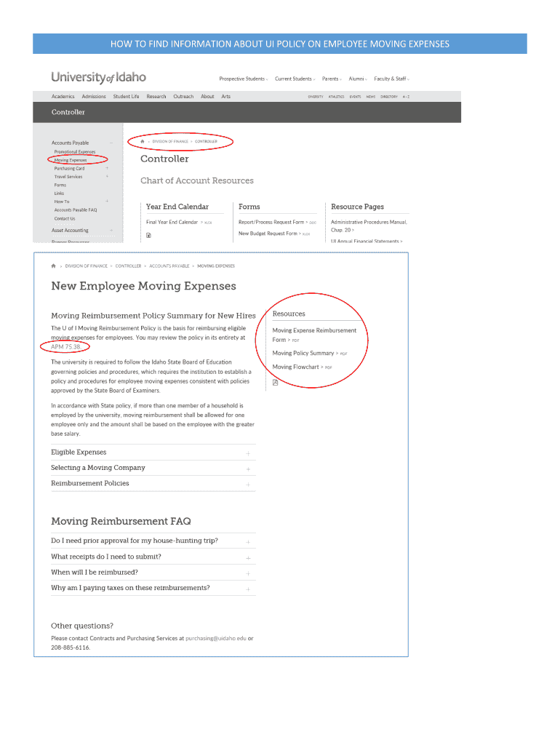Expand the Reimbursement Policies section

(248, 485)
